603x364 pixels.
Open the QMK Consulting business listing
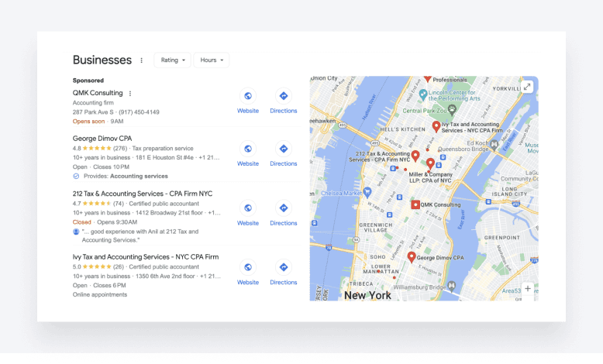(x=98, y=93)
